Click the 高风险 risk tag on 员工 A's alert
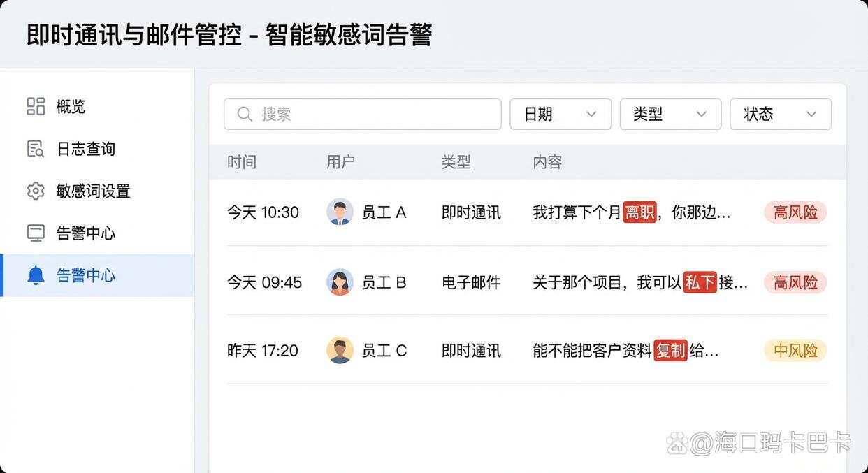Viewport: 868px width, 473px height. coord(795,212)
